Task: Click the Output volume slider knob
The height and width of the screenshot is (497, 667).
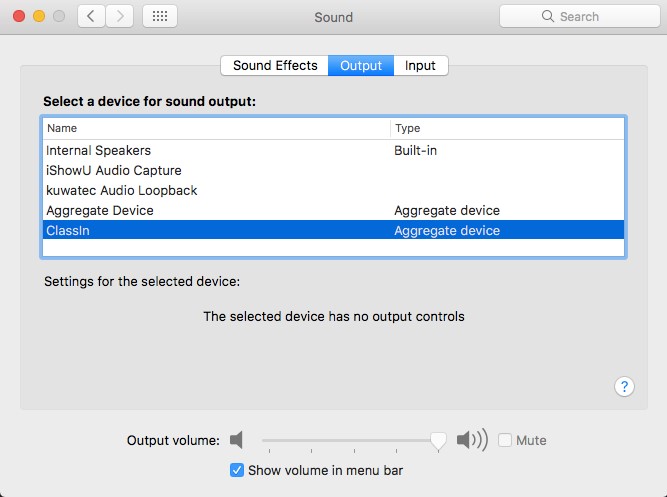Action: click(x=438, y=440)
